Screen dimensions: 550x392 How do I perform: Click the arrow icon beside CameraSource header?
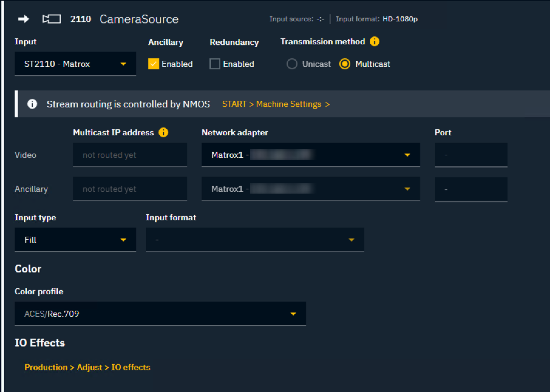[x=23, y=19]
